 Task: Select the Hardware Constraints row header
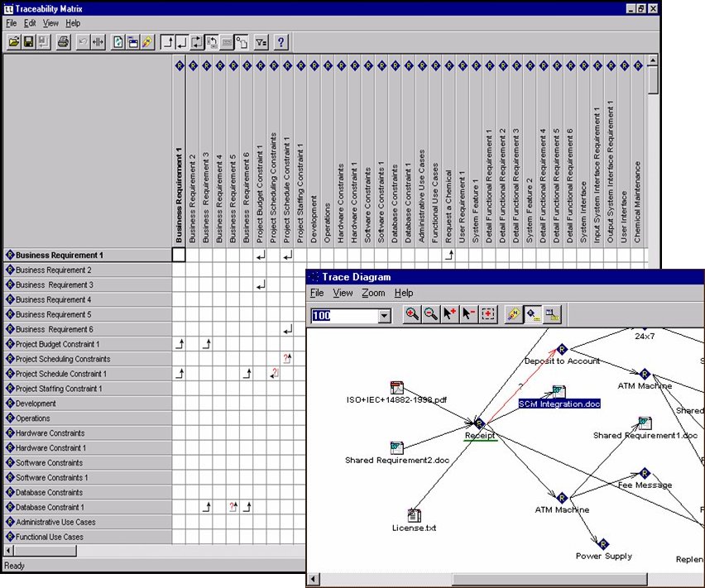click(x=88, y=433)
